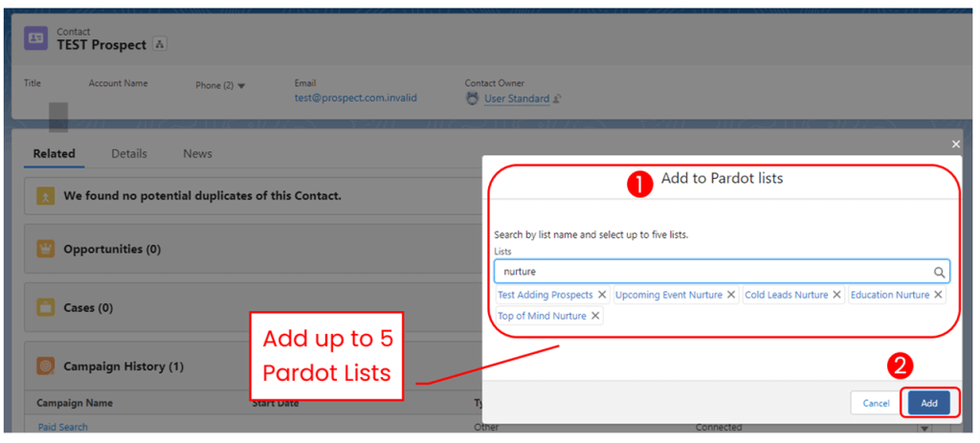Image resolution: width=980 pixels, height=443 pixels.
Task: Click the Contact record icon
Action: pyautogui.click(x=35, y=38)
